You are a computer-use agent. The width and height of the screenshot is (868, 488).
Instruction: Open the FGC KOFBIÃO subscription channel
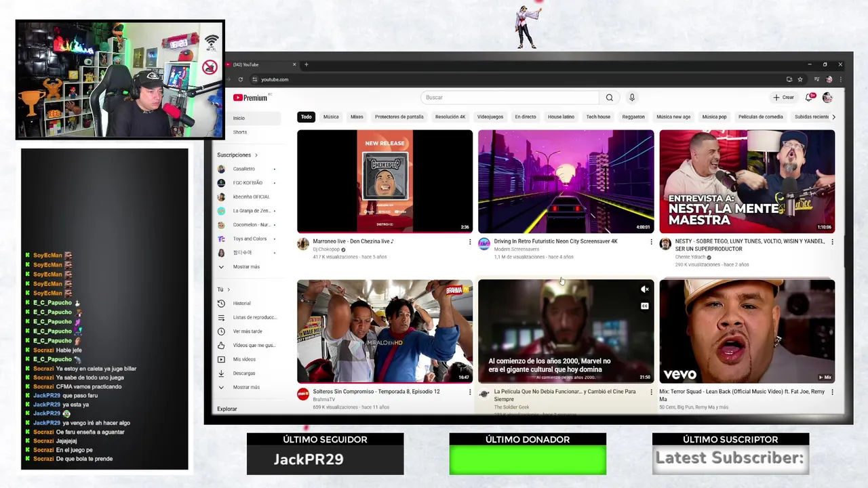[x=247, y=183]
